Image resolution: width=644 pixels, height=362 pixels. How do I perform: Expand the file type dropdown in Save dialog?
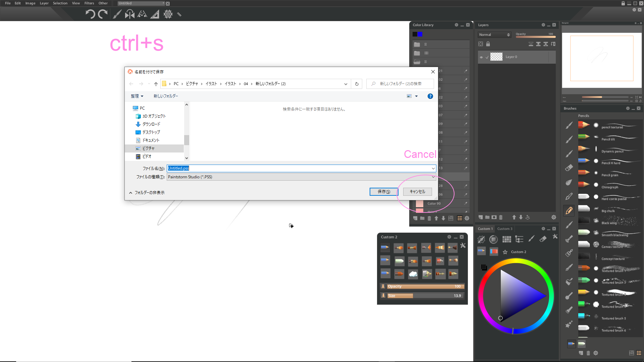(x=433, y=177)
